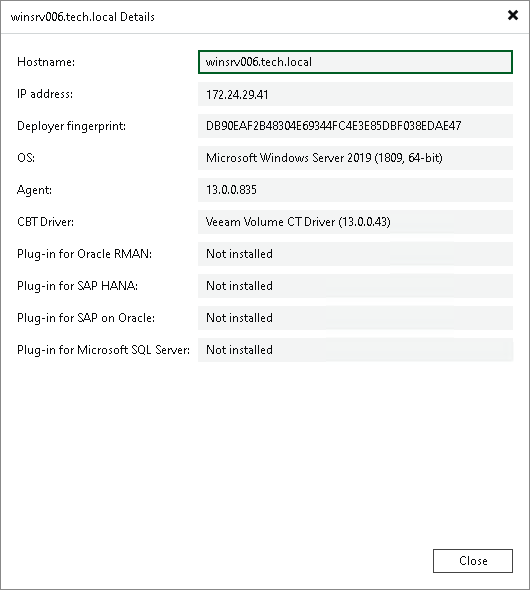Viewport: 530px width, 590px height.
Task: Click the IP address field 172.24.29.41
Action: (355, 94)
